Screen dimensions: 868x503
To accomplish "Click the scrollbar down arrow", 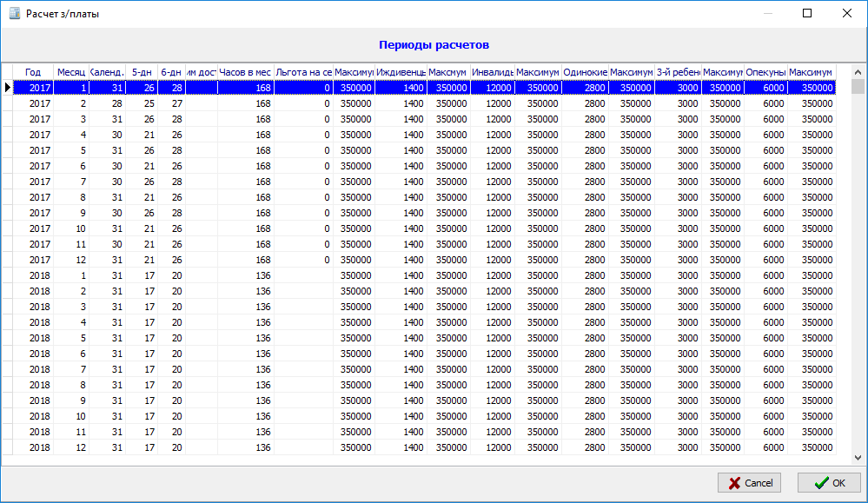I will 858,457.
